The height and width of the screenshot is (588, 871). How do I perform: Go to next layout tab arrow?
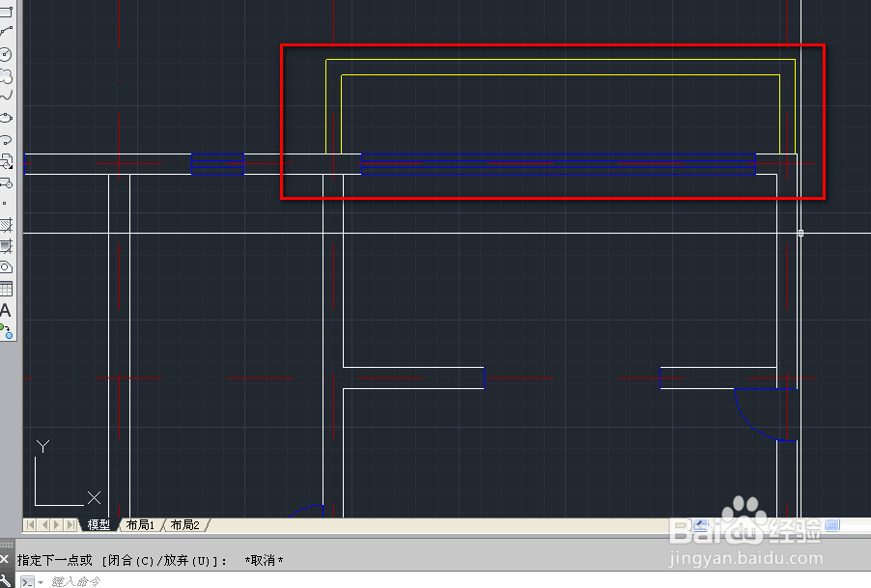coord(57,524)
